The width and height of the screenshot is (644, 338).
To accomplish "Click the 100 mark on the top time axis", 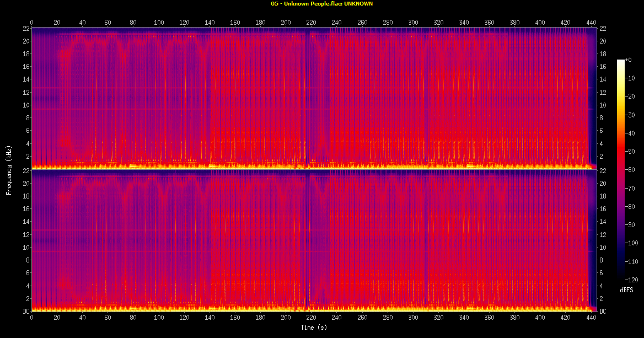I will pos(159,23).
